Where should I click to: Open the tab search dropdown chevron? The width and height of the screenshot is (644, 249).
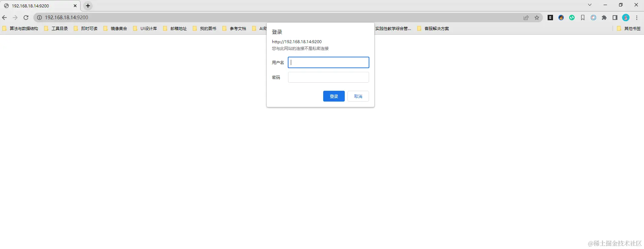pos(590,5)
